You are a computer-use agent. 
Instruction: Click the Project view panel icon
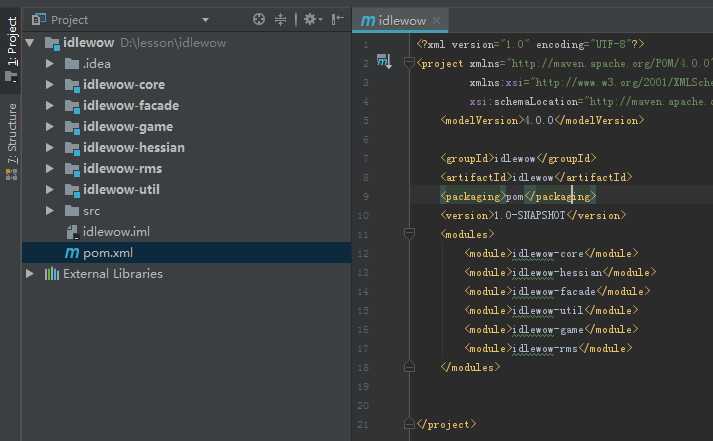(x=39, y=20)
